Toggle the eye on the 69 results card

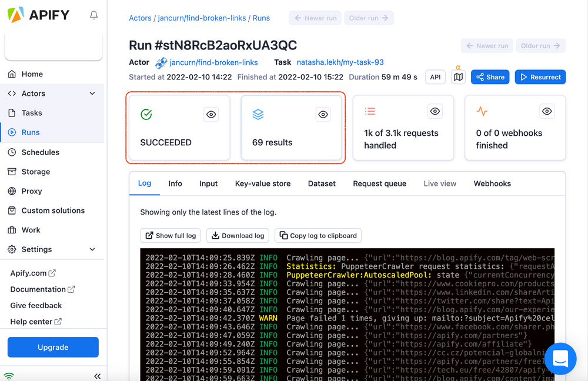(x=323, y=115)
